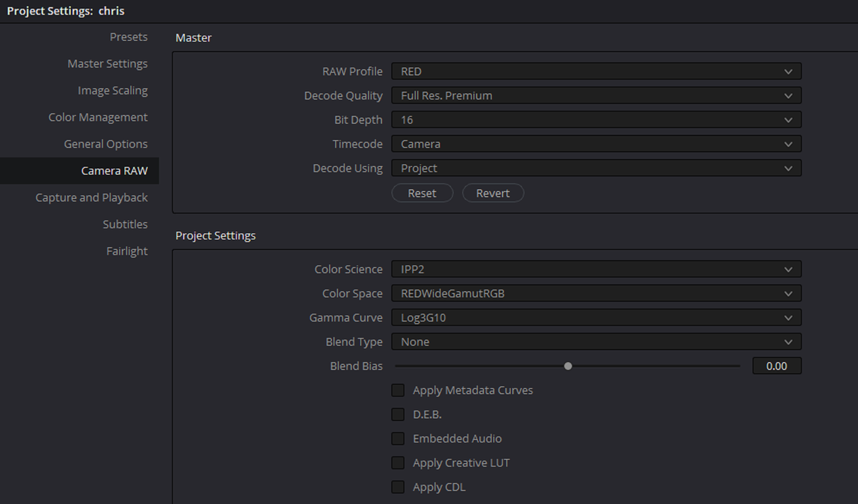Open the Presets settings page
The image size is (858, 504).
click(129, 37)
